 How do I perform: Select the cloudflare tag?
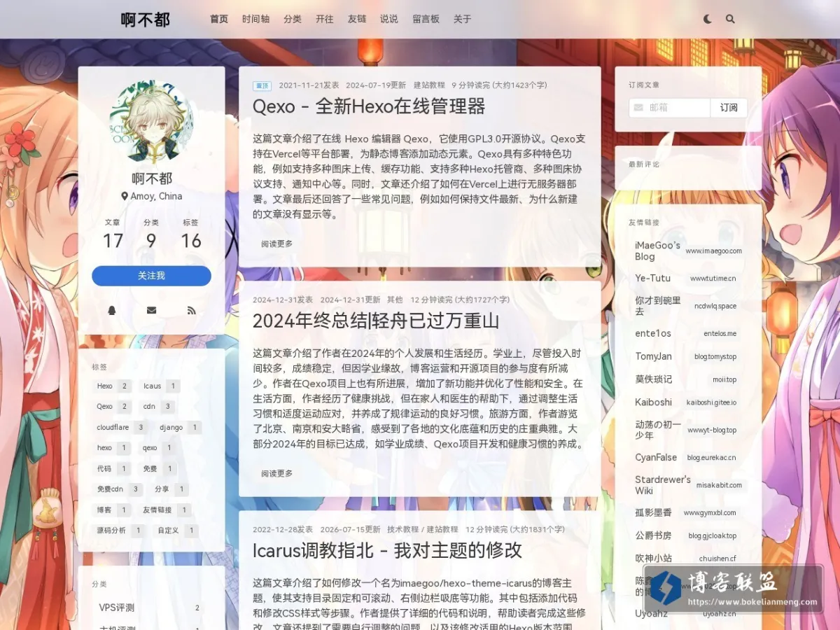(x=120, y=427)
